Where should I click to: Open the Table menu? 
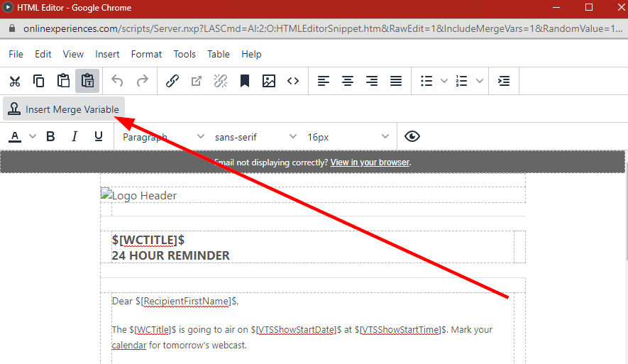[x=219, y=54]
